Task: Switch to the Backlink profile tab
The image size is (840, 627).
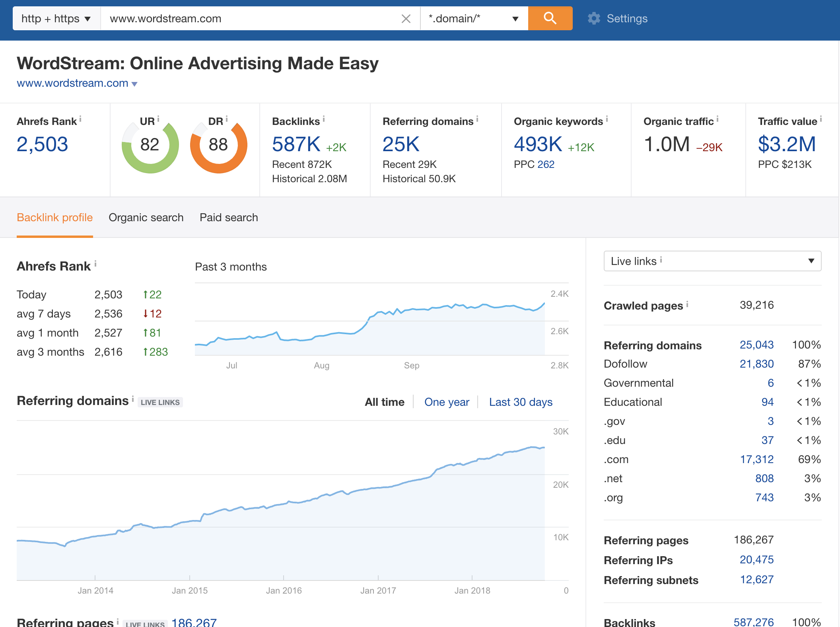Action: (55, 217)
